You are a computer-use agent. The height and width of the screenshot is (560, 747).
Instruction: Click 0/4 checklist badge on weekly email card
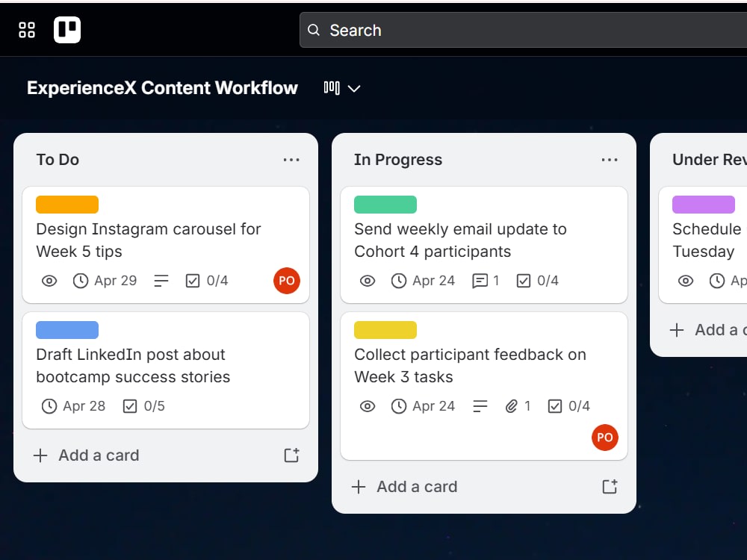[537, 281]
